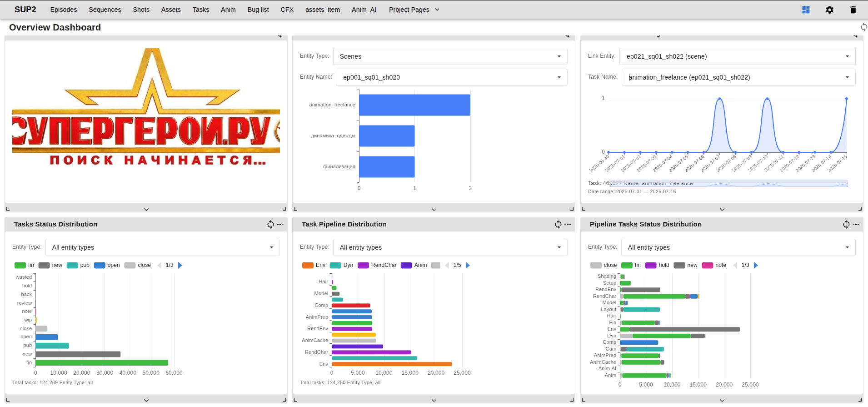
Task: Open the Entity Type dropdown in Tasks Status Distribution
Action: click(163, 247)
